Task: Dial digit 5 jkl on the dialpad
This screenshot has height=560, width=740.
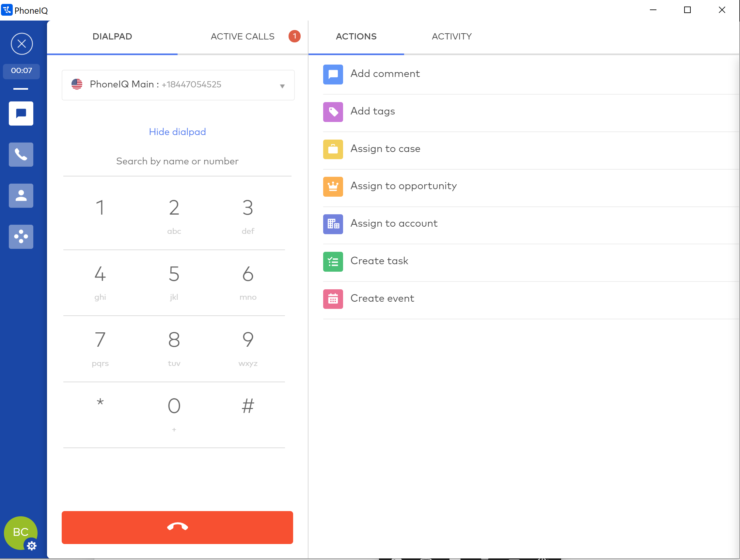Action: pyautogui.click(x=174, y=283)
